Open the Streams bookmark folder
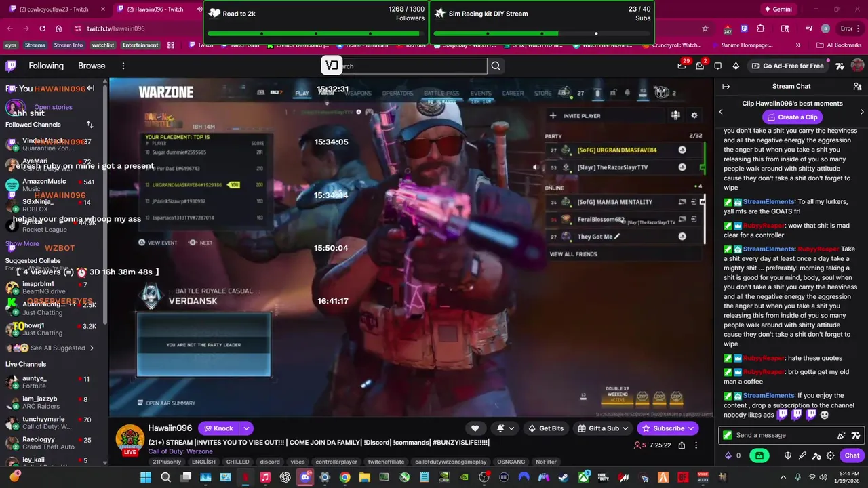The image size is (868, 488). pyautogui.click(x=35, y=45)
